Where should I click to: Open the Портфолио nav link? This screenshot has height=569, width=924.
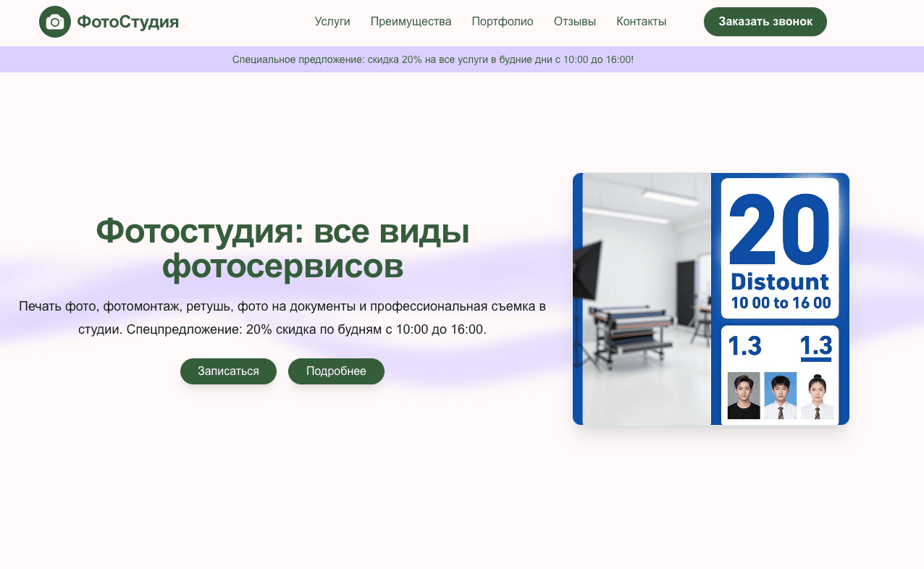click(x=503, y=22)
